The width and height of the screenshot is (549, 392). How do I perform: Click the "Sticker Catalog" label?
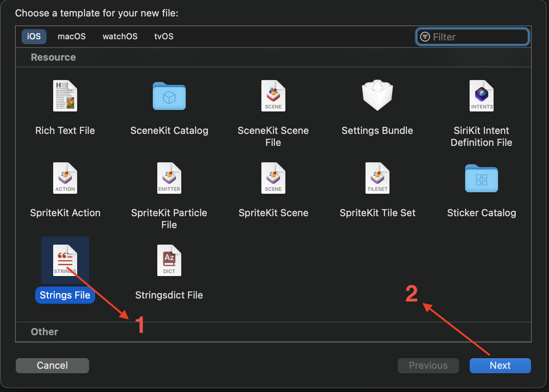(482, 213)
